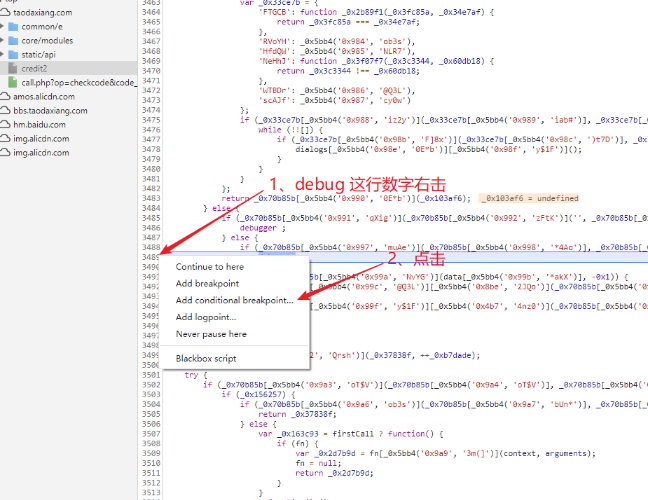The width and height of the screenshot is (648, 500).
Task: Click 'return _0x37838f;' on line 3505
Action: (298, 414)
